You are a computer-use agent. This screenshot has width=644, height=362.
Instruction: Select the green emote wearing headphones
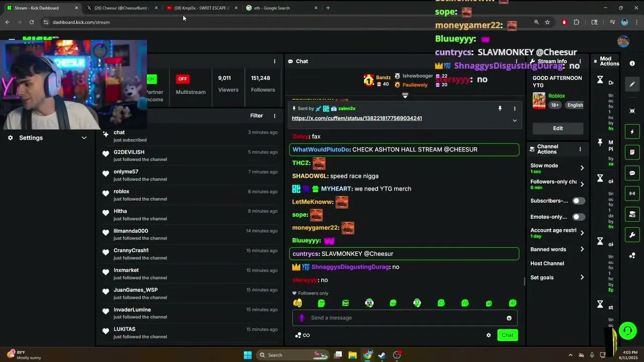pos(417,303)
